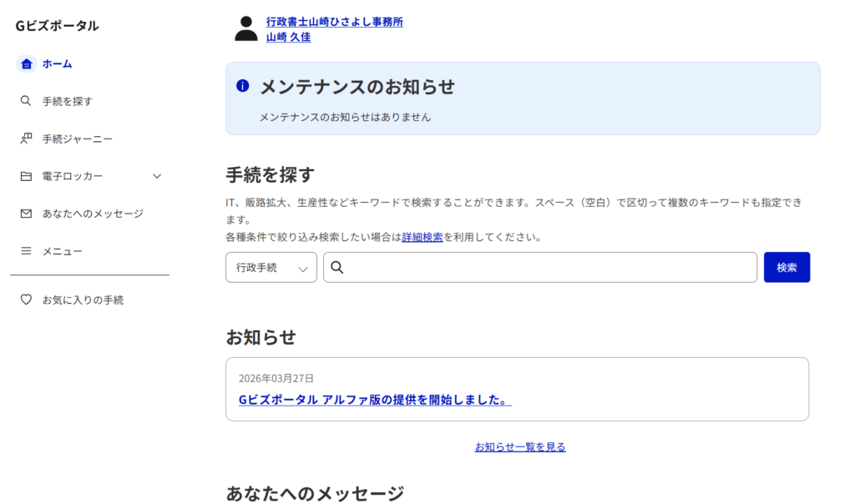Click the maintenance notice info icon
This screenshot has height=504, width=855.
click(243, 86)
